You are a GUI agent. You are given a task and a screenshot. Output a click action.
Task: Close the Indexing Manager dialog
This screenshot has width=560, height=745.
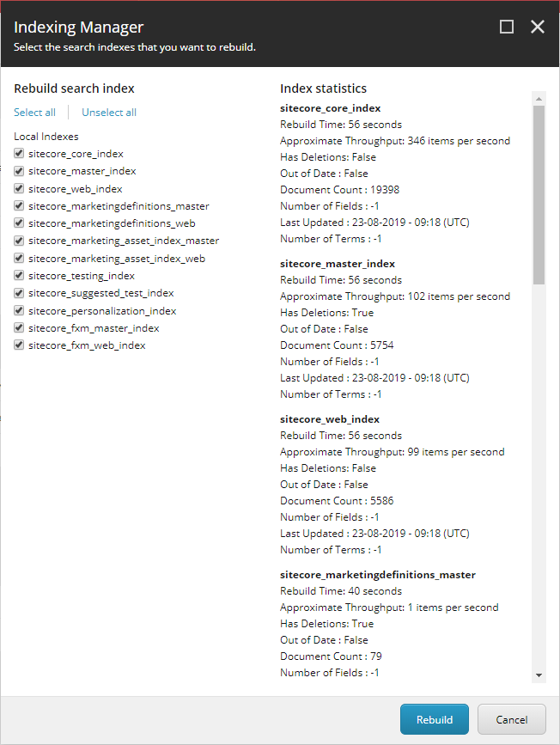[537, 27]
